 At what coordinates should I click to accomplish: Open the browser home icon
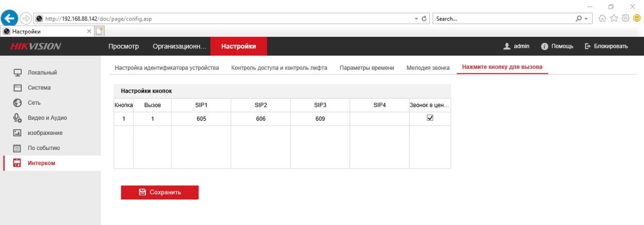pos(602,19)
